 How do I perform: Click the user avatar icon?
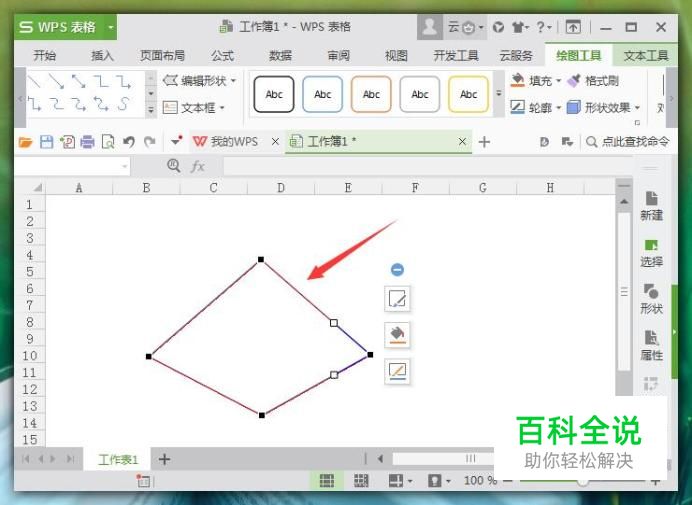coord(429,27)
